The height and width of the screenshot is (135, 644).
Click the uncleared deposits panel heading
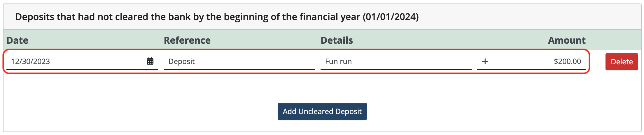coord(217,17)
